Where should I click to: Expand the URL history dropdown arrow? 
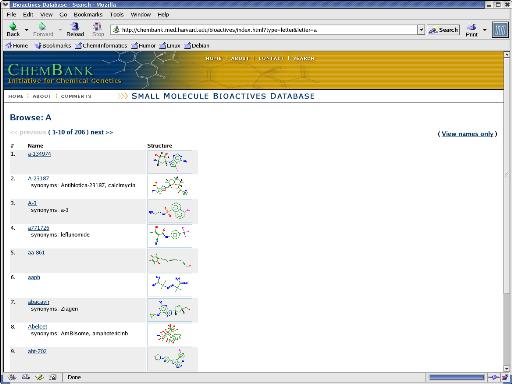421,30
